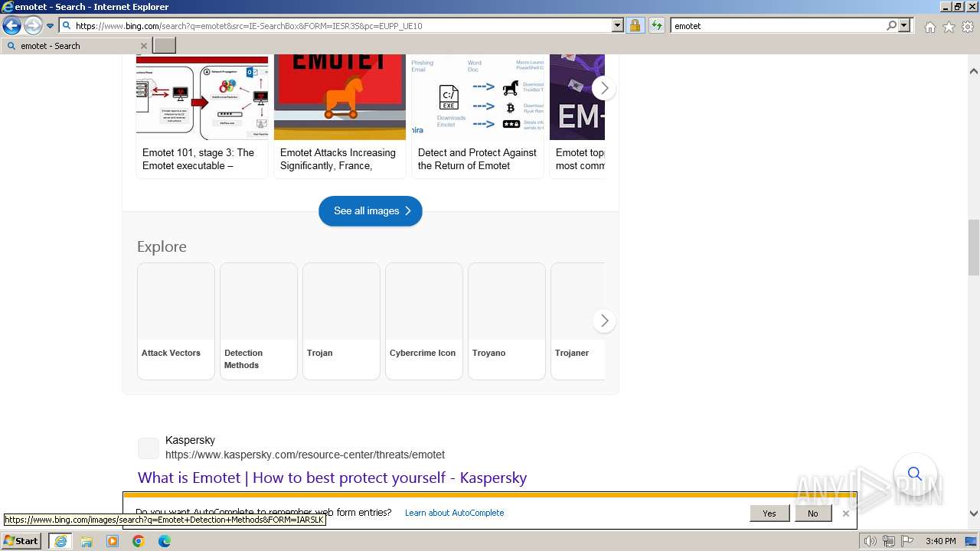This screenshot has height=551, width=980.
Task: Go to the Home page icon
Action: 929,27
